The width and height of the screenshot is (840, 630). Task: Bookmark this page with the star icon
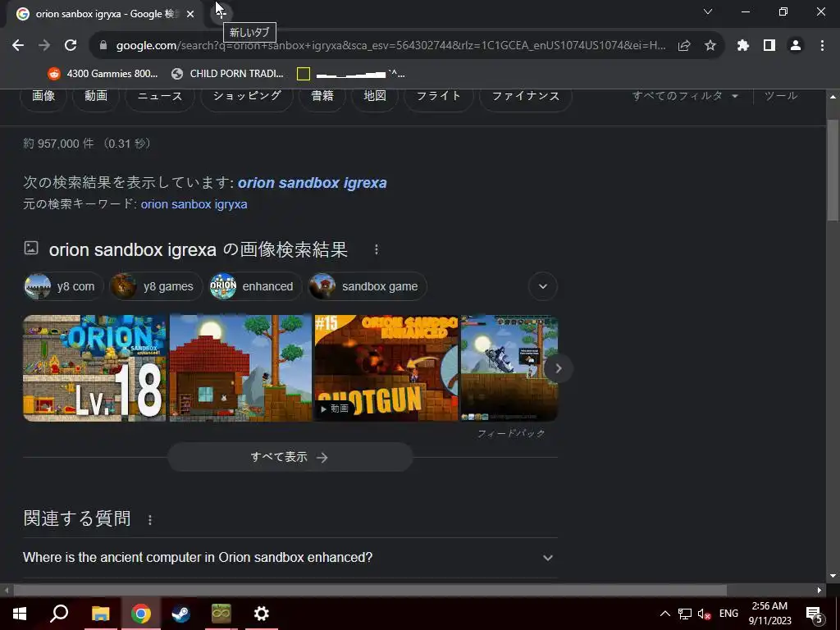pos(710,46)
